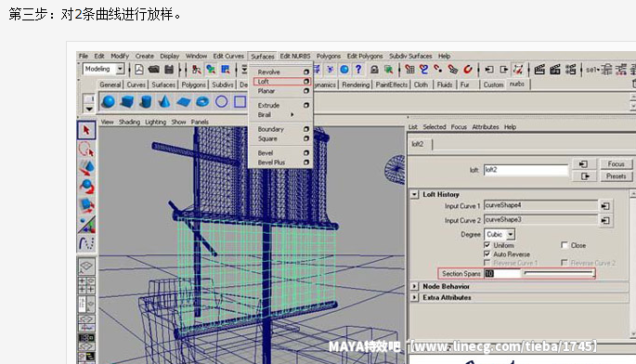Image resolution: width=636 pixels, height=364 pixels.
Task: Click the help question mark icon
Action: coord(358,70)
